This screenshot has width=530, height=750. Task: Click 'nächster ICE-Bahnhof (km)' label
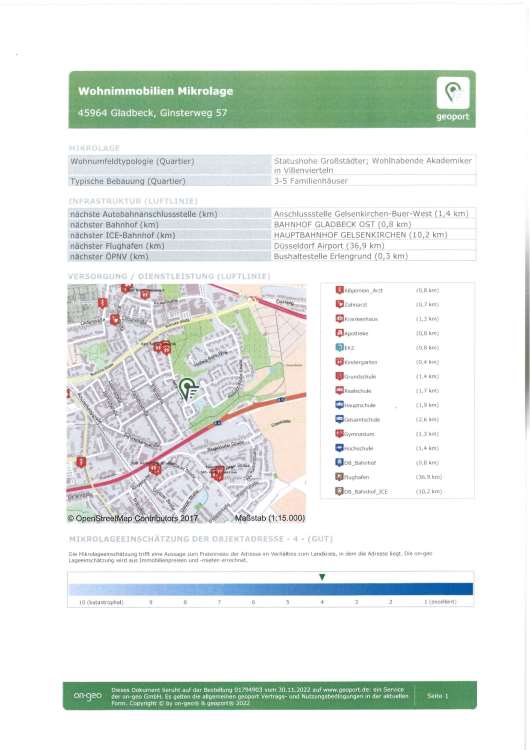click(122, 235)
